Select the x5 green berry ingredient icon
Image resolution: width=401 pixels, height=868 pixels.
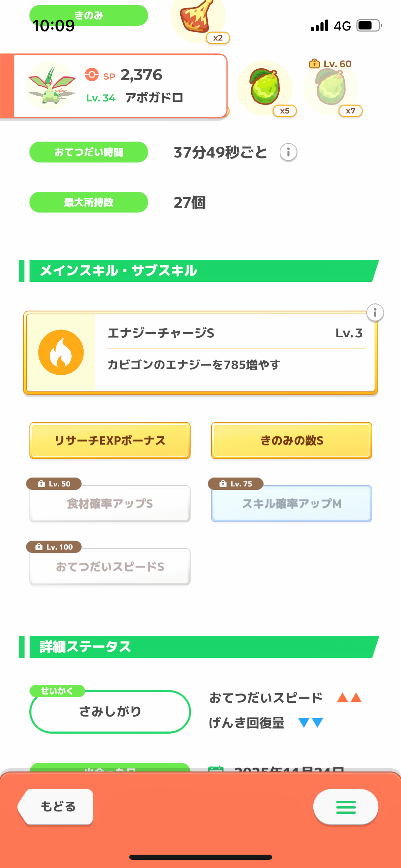click(265, 88)
